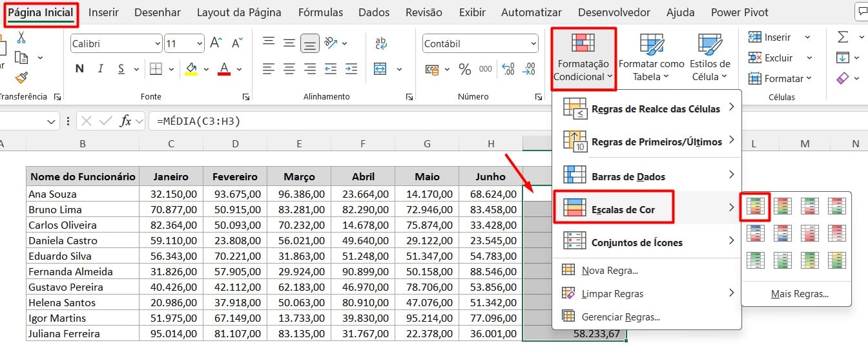This screenshot has width=868, height=354.
Task: Click the Copy icon
Action: [x=21, y=58]
